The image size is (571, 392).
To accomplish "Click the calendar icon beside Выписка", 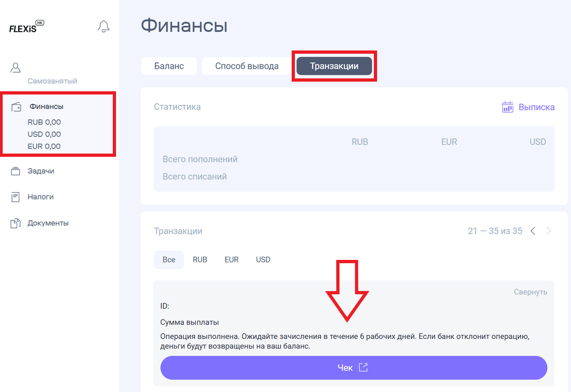I will coord(508,107).
